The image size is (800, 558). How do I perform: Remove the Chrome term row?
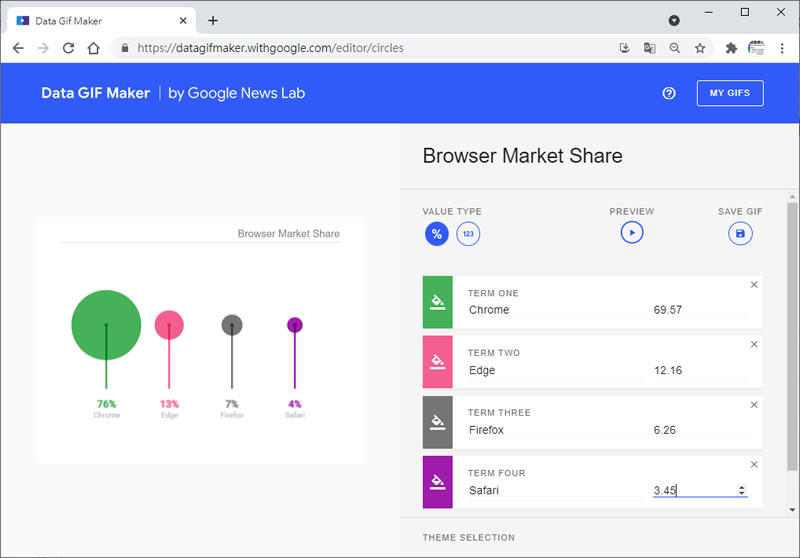click(x=754, y=285)
